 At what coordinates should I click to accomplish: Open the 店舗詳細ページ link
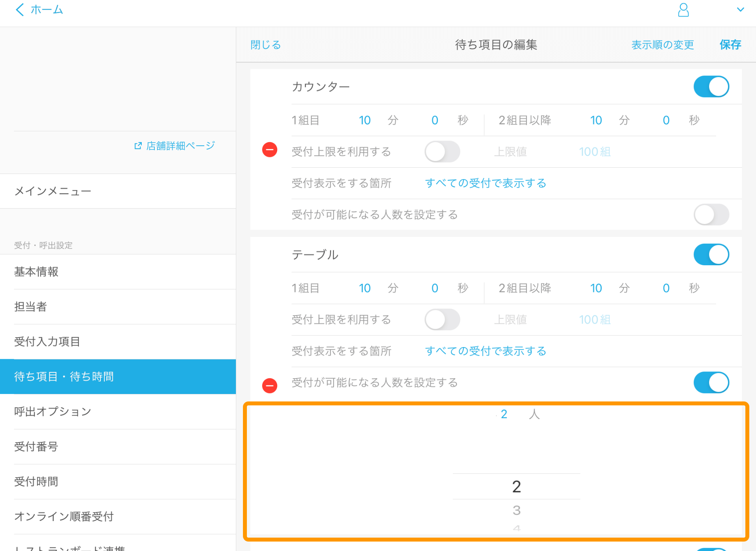tap(180, 146)
